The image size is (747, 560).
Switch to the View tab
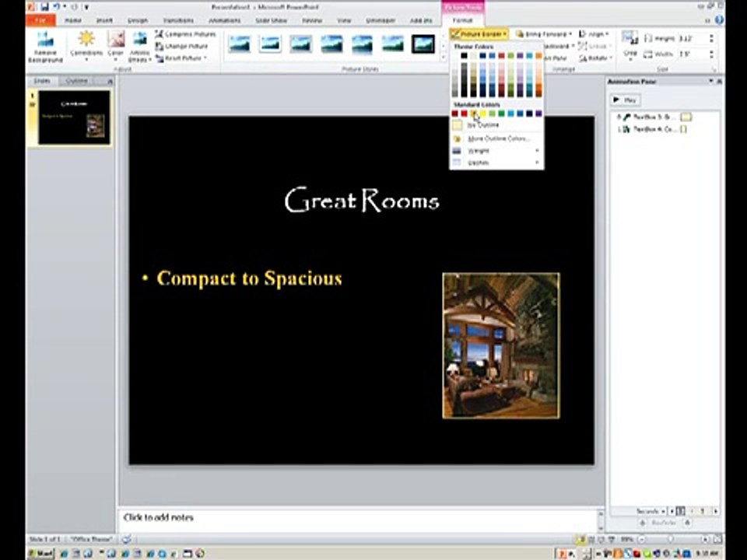coord(344,20)
